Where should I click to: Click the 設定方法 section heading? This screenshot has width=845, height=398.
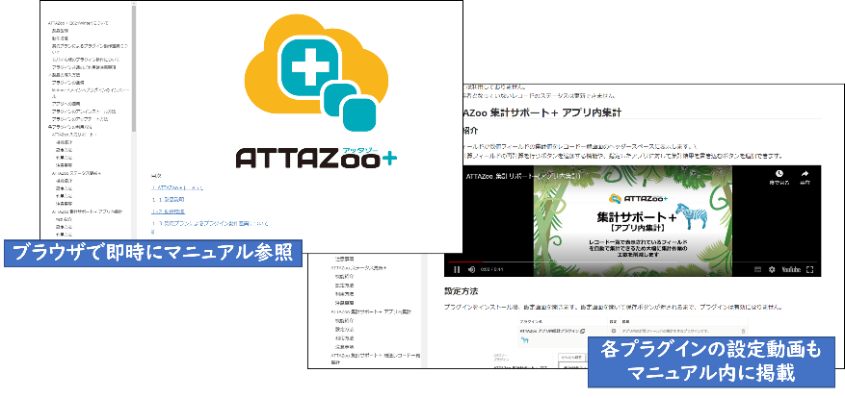tap(460, 290)
